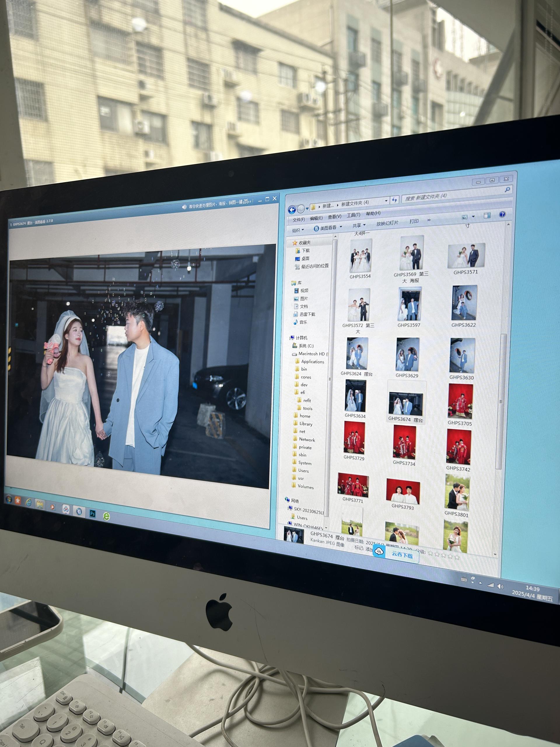Open the dropdown arrow beside 美图看看
Image resolution: width=560 pixels, height=747 pixels.
341,227
